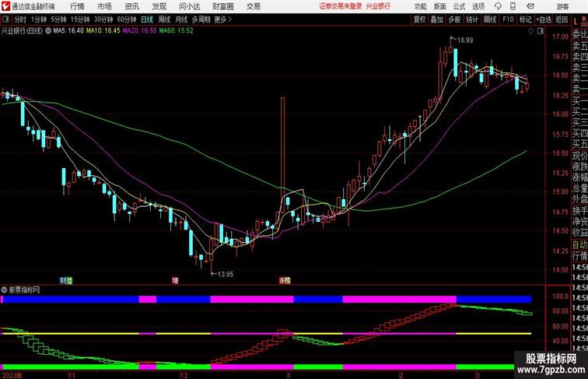Viewport: 588px width, 379px height.
Task: Click the 游客 user label
Action: point(562,6)
